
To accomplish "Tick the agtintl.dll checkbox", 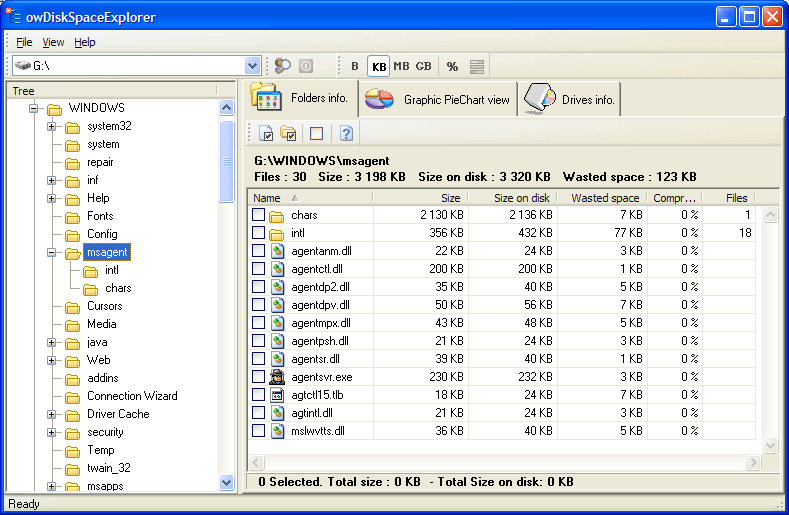I will coord(259,413).
